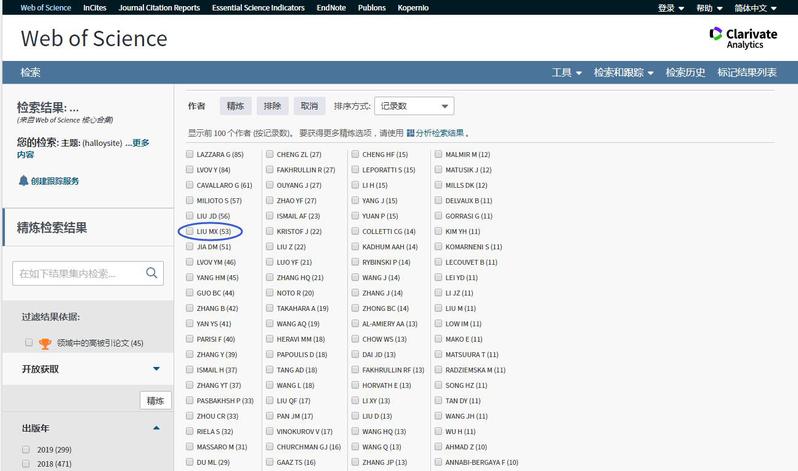Click the 精炼 button above author list
The height and width of the screenshot is (471, 798).
tap(235, 105)
